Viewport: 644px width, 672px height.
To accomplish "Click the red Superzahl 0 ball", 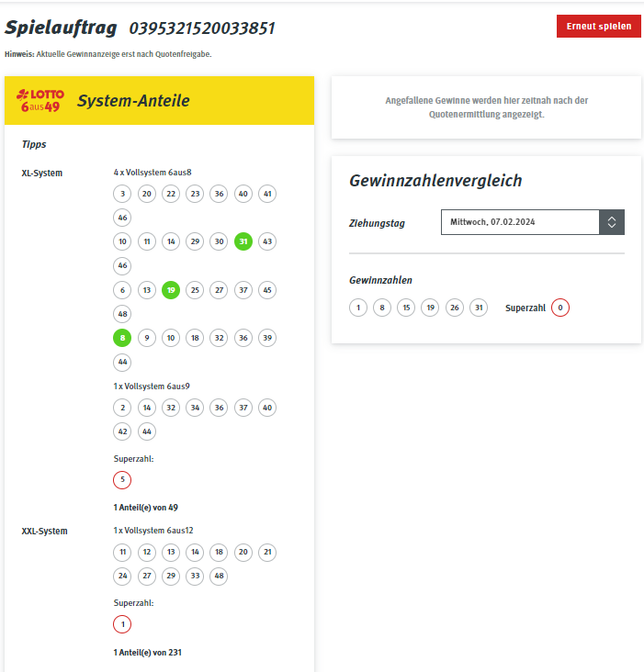I will tap(560, 308).
